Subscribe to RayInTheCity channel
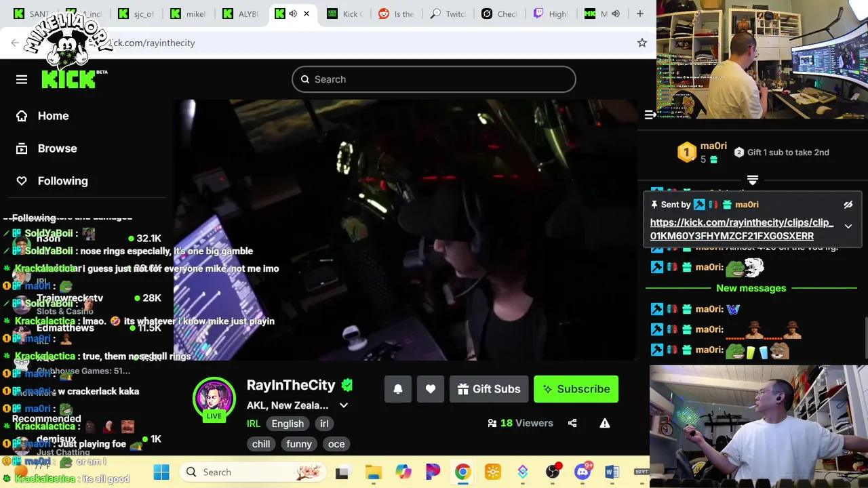868x488 pixels. click(x=576, y=389)
